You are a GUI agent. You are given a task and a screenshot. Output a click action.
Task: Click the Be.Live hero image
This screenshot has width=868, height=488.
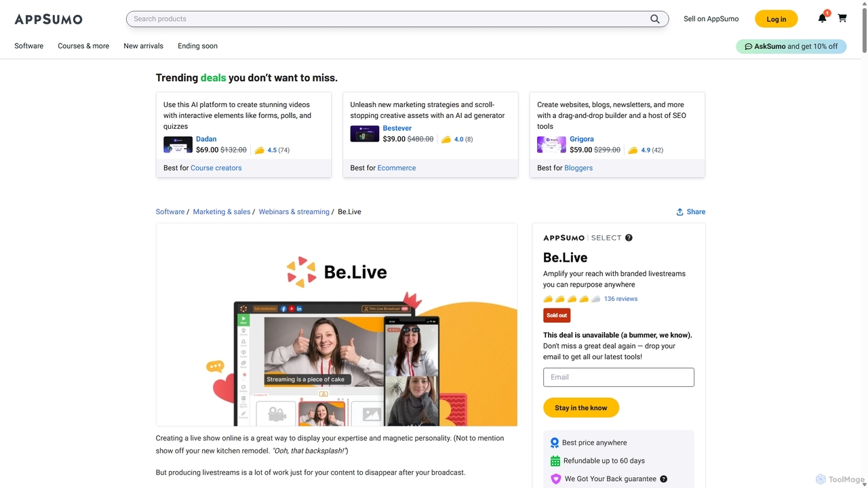[x=336, y=325]
